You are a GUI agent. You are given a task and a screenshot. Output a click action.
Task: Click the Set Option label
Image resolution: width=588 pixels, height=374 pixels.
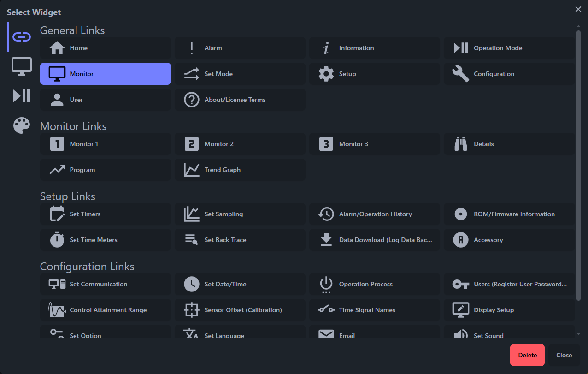[86, 336]
